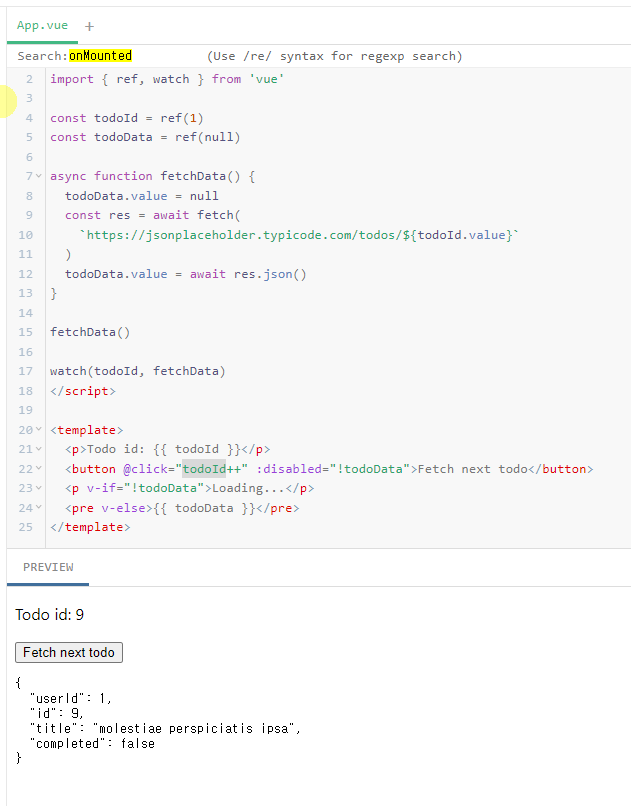Click line number 15 in the gutter
631x806 pixels.
pyautogui.click(x=26, y=332)
